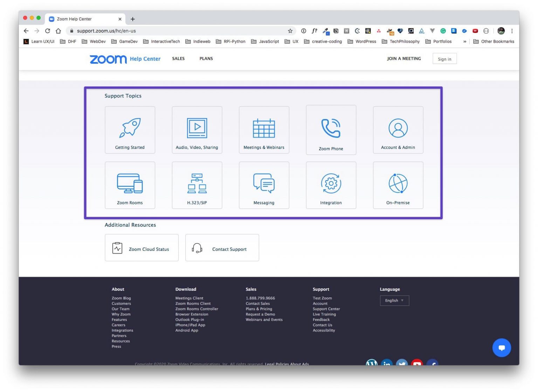Select the Audio, Video, Sharing topic
Viewport: 538px width, 392px height.
point(197,130)
